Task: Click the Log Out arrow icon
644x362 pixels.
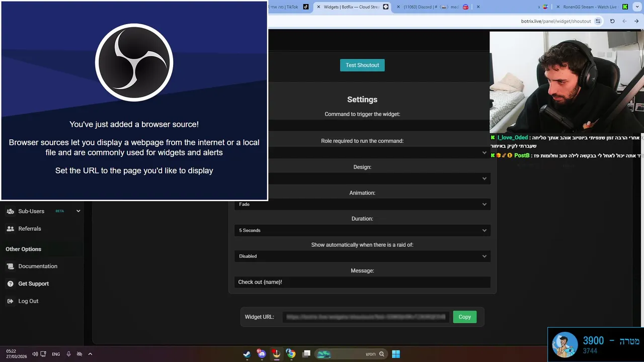Action: pos(10,301)
